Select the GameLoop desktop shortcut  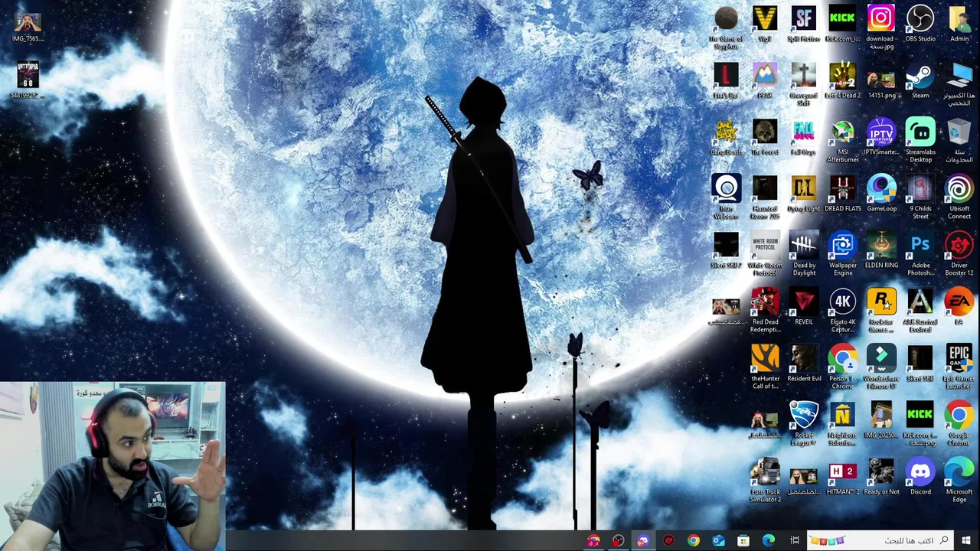point(881,194)
